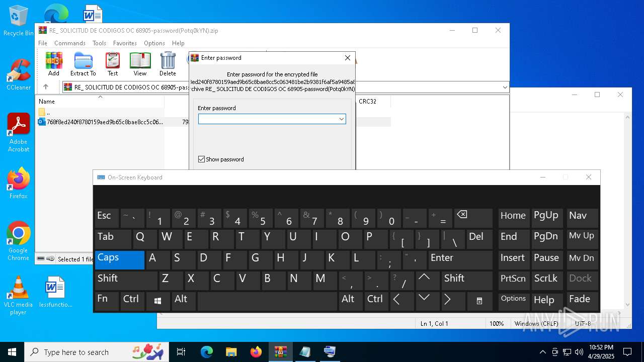Toggle the Insert key
The width and height of the screenshot is (644, 362).
514,260
